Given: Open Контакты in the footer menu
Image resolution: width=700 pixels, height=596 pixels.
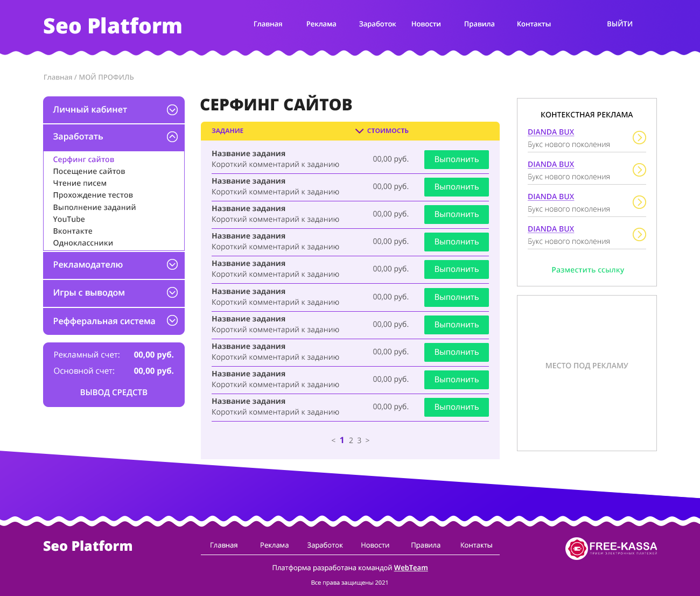Looking at the screenshot, I should [477, 545].
